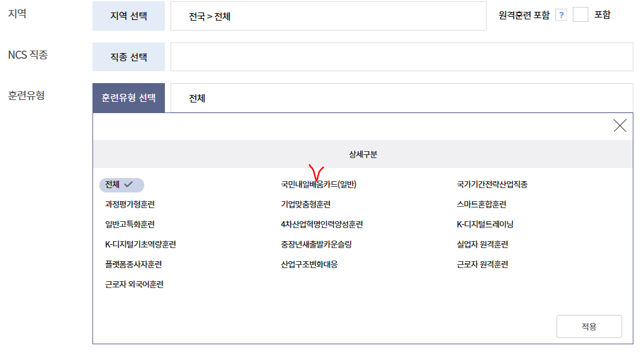Select 실업자 원격훈련 option
644x358 pixels.
coord(482,244)
